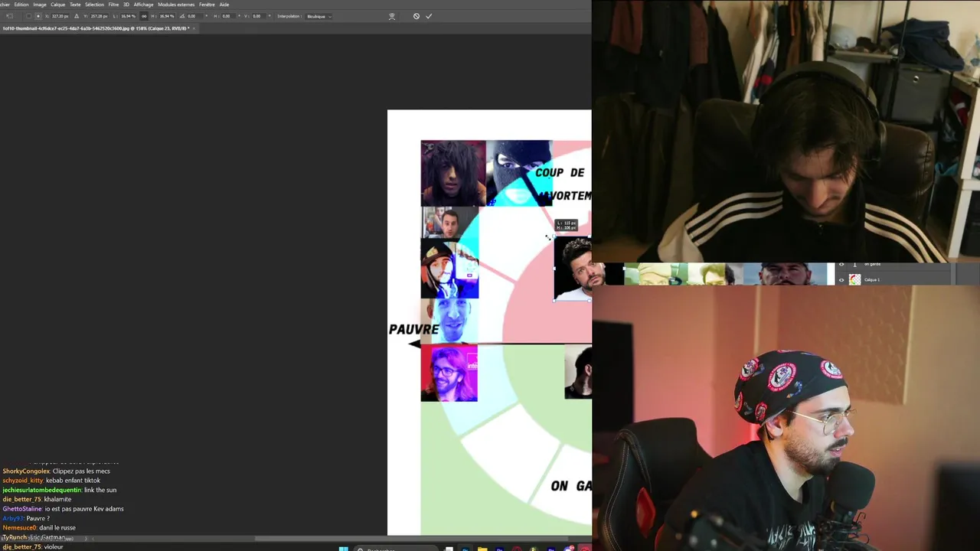
Task: Click the long black hair portrait on canvas
Action: click(452, 173)
